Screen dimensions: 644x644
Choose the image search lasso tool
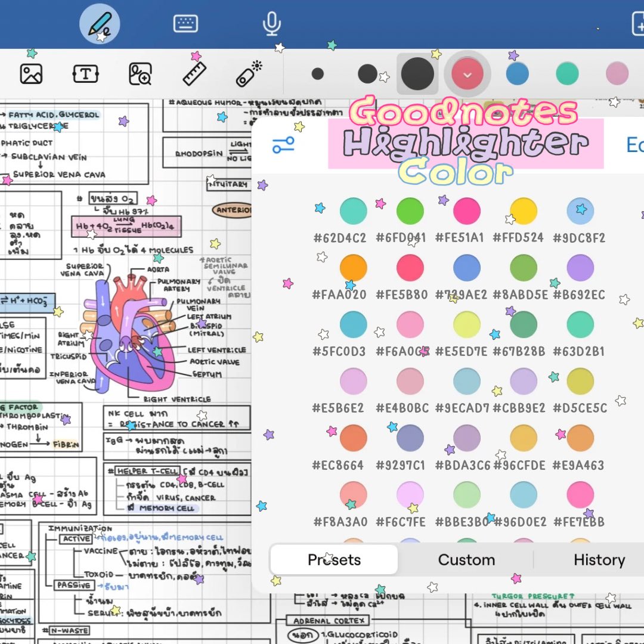[141, 74]
